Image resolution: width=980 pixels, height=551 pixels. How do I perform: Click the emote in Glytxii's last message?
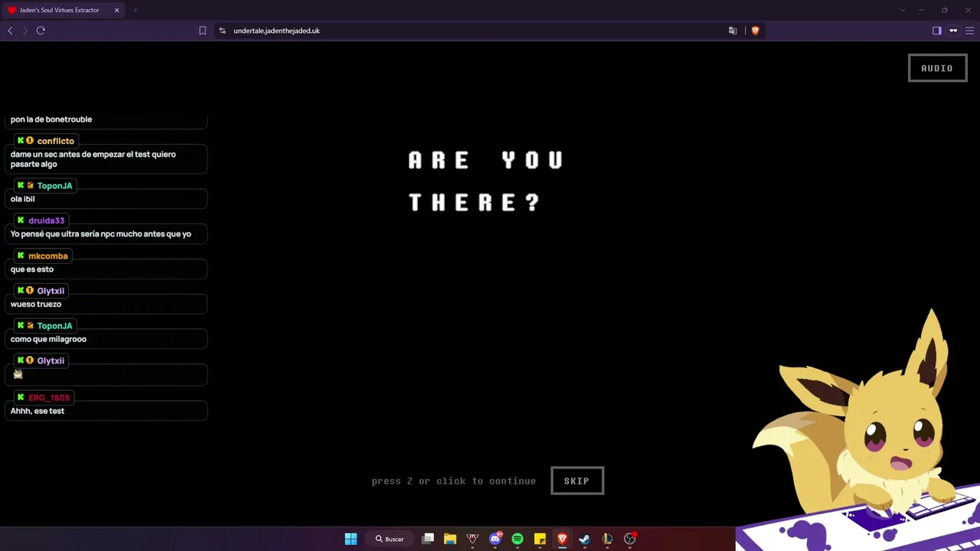[18, 374]
